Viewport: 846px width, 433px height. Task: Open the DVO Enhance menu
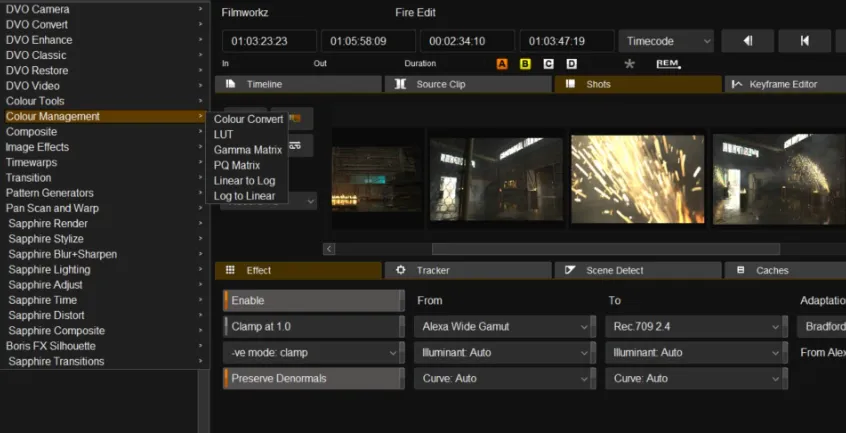point(104,40)
